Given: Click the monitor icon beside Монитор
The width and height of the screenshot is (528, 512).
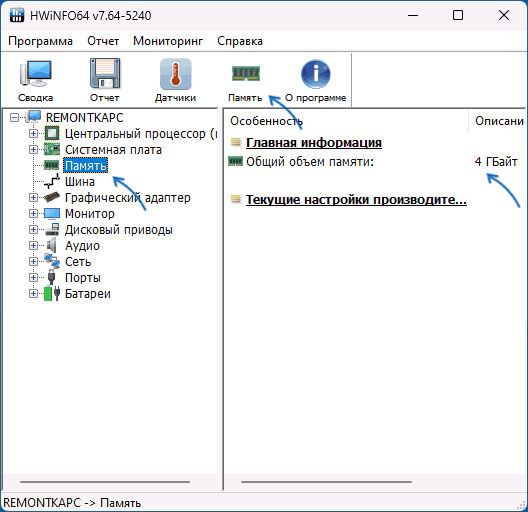Looking at the screenshot, I should (52, 213).
